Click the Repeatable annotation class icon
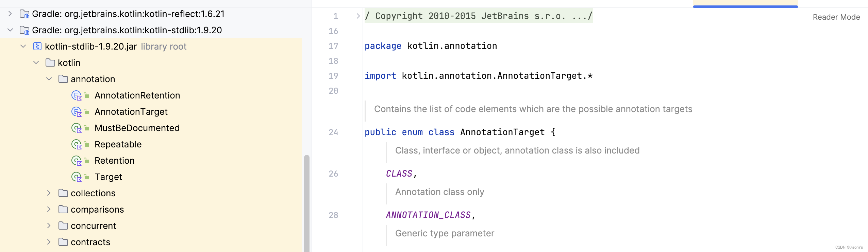The width and height of the screenshot is (868, 252). (x=77, y=145)
